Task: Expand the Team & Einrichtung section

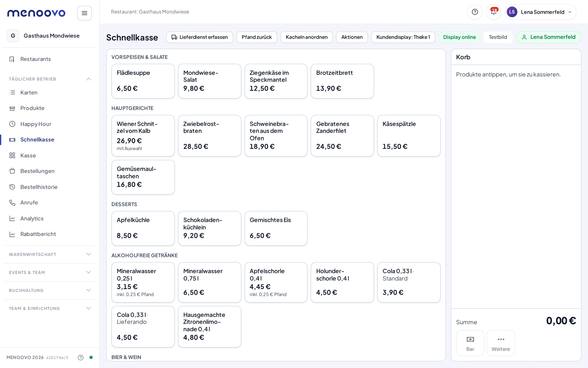Action: click(x=50, y=308)
